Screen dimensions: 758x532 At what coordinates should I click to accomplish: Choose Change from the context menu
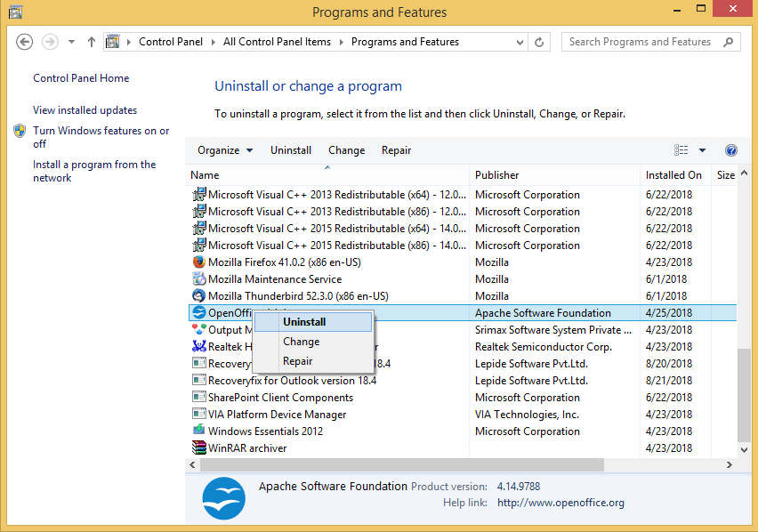[x=313, y=342]
